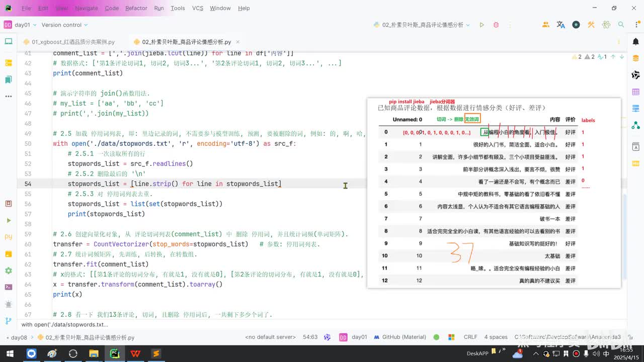Open the Tools menu

point(178,8)
